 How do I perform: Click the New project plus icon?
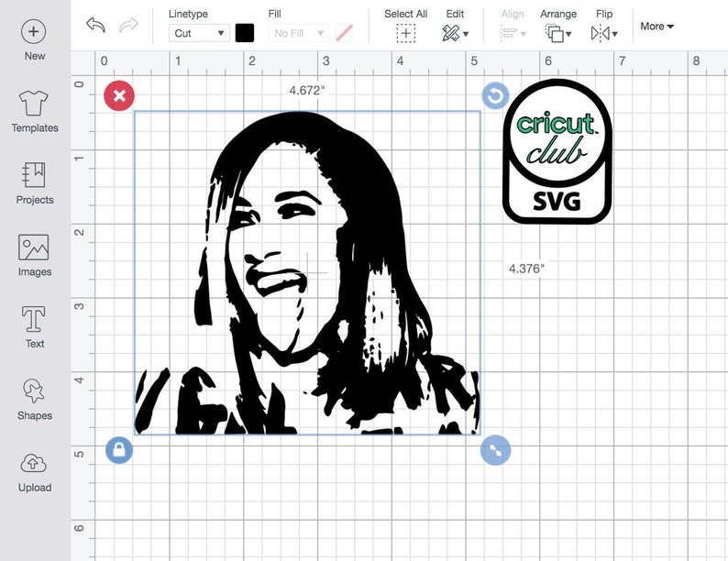pyautogui.click(x=33, y=31)
